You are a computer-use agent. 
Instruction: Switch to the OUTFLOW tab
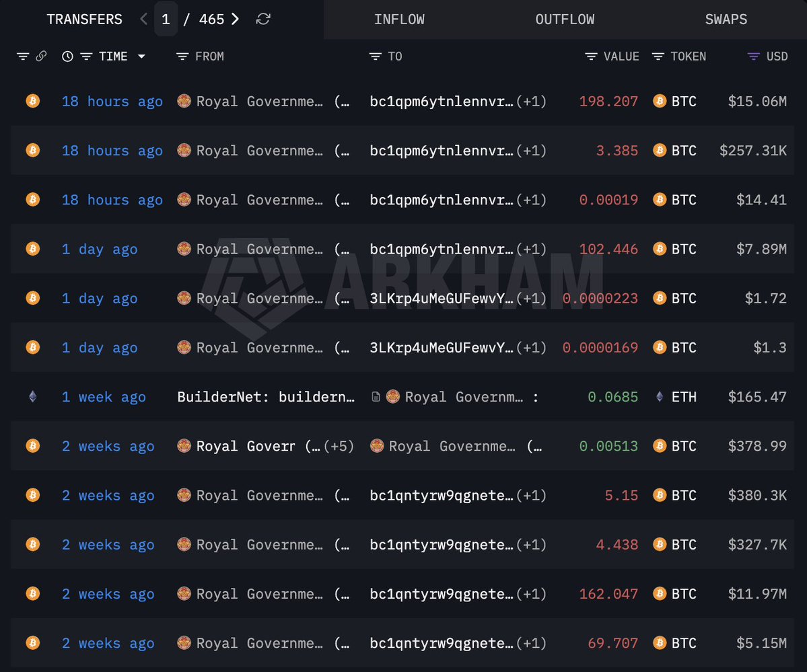(x=565, y=20)
